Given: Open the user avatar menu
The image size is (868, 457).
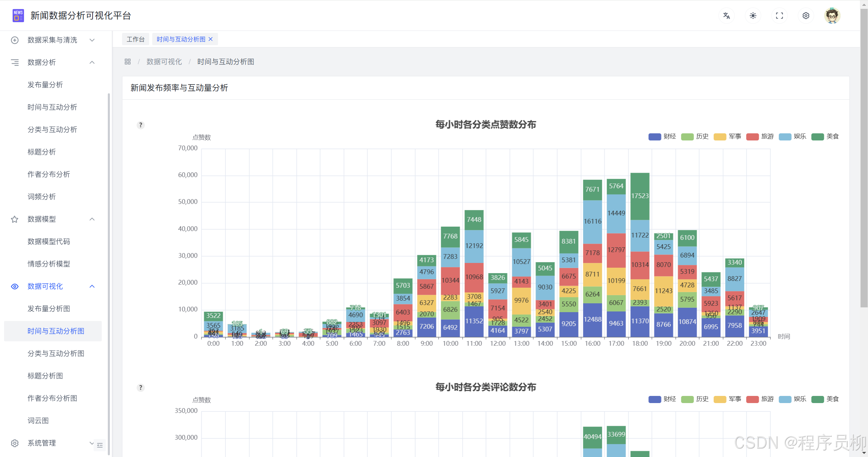Looking at the screenshot, I should [832, 16].
